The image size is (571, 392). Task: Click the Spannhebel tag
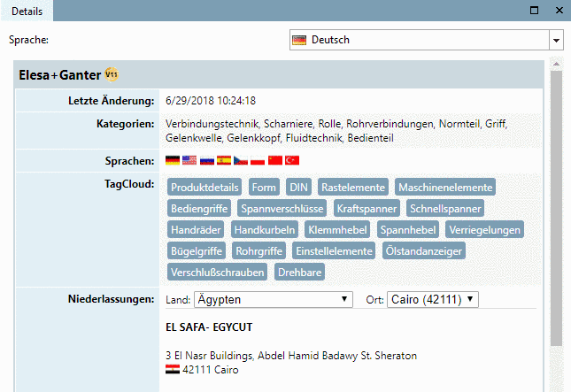pyautogui.click(x=408, y=230)
